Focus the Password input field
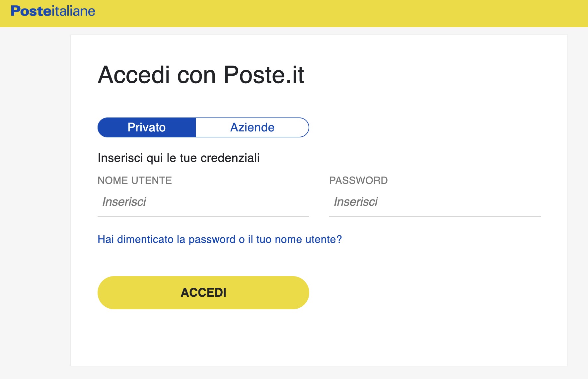 point(435,202)
